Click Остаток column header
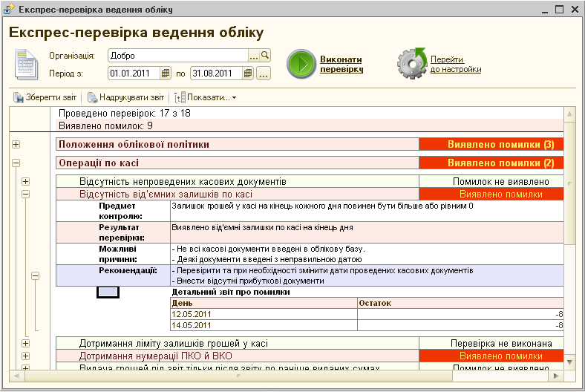The height and width of the screenshot is (392, 585). tap(460, 303)
